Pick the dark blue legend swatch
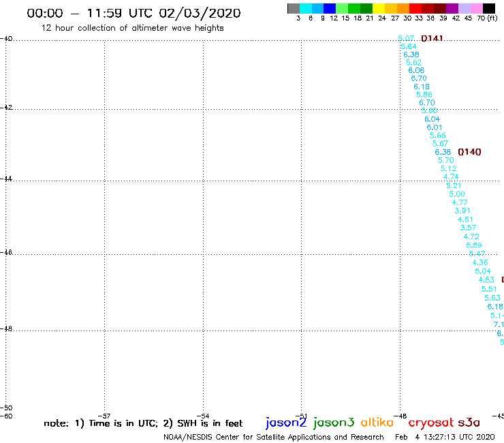This screenshot has height=443, width=504. tap(330, 8)
